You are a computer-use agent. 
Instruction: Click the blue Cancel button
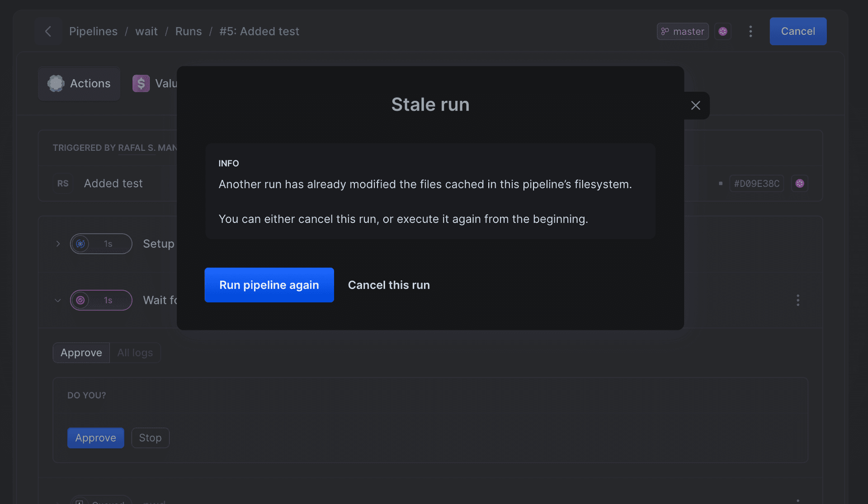click(797, 31)
